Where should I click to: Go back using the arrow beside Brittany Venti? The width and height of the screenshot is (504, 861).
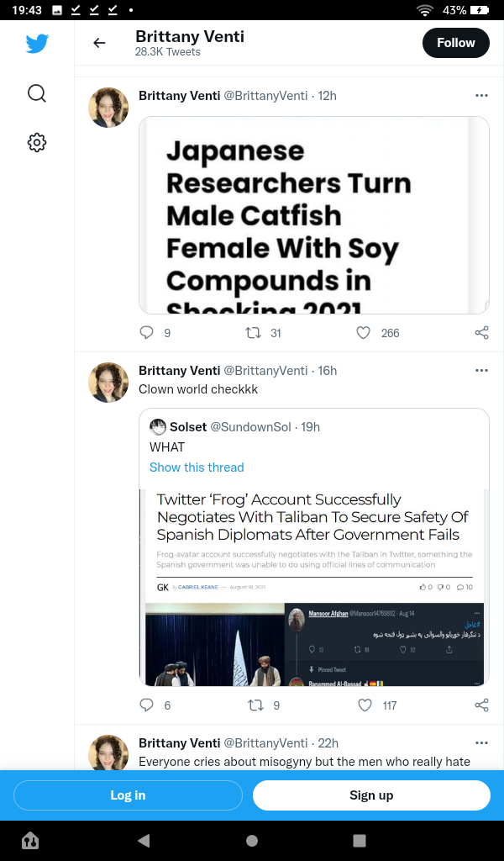[x=99, y=43]
